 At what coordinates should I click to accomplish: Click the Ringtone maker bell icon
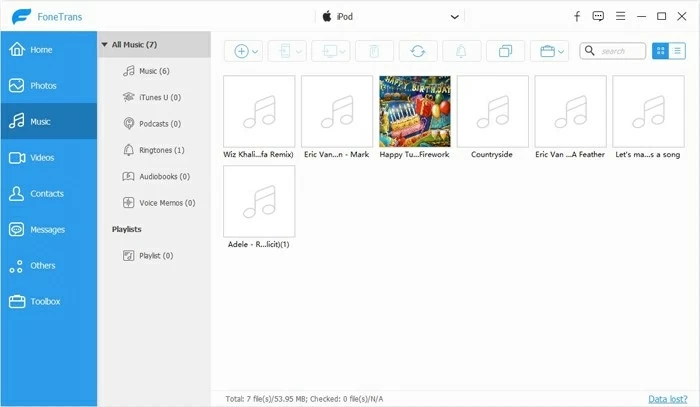[x=461, y=51]
